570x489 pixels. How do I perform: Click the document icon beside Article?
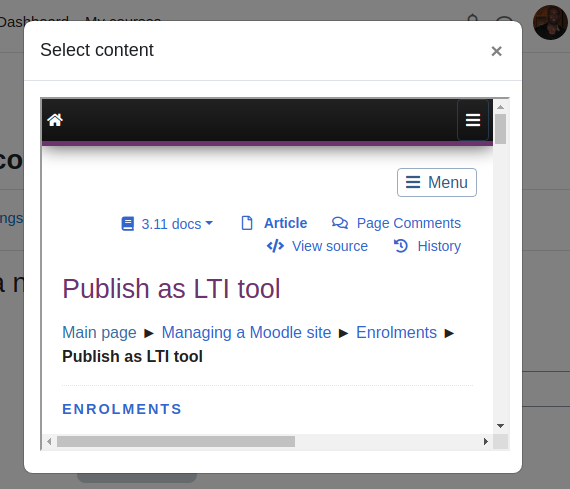tap(247, 223)
